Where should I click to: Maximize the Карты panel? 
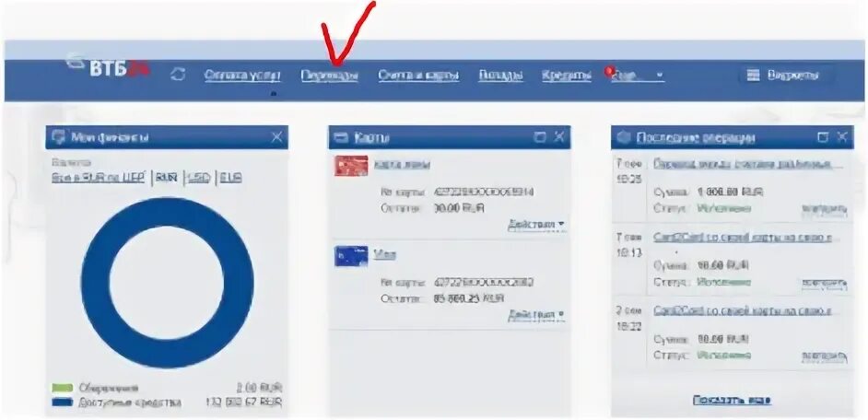tap(540, 136)
